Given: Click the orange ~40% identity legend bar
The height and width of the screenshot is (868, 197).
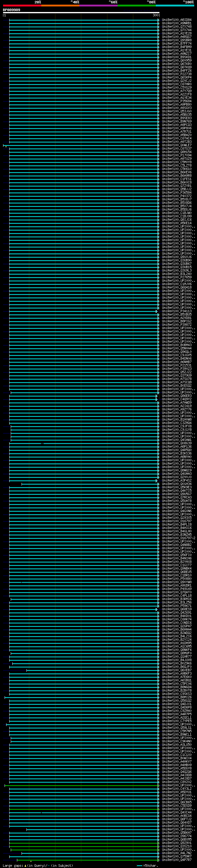Looking at the screenshot, I should [60, 6].
